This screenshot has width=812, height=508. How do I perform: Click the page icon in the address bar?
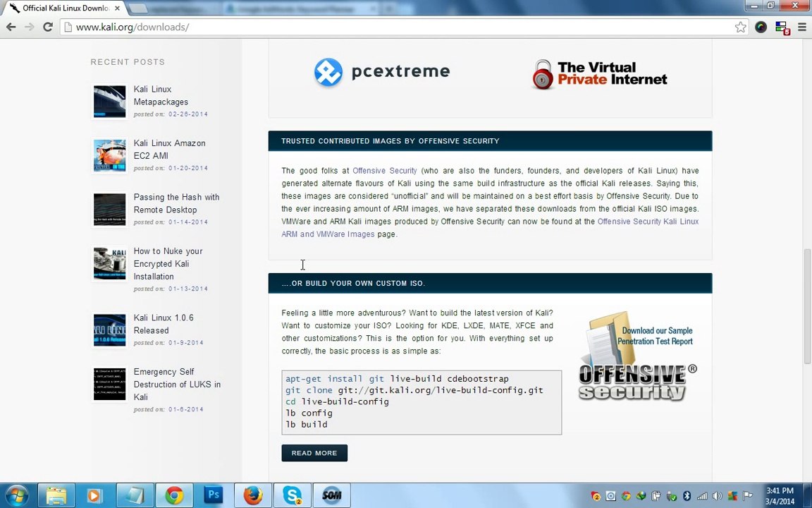(68, 27)
